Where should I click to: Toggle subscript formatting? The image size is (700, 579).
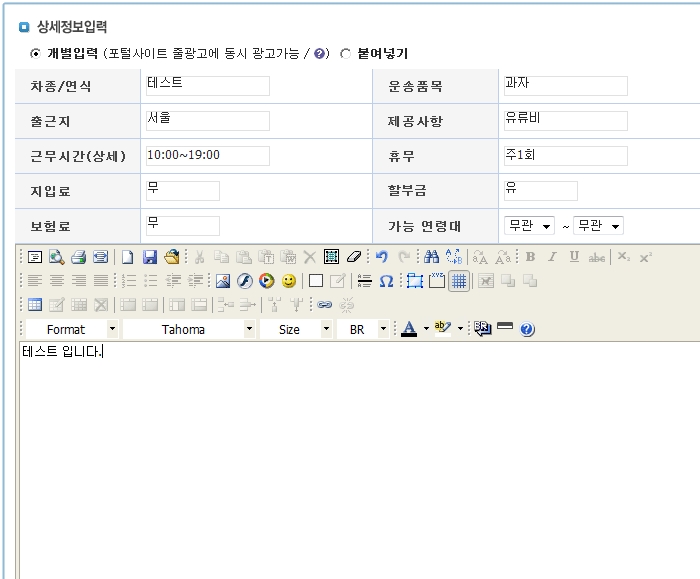[624, 257]
